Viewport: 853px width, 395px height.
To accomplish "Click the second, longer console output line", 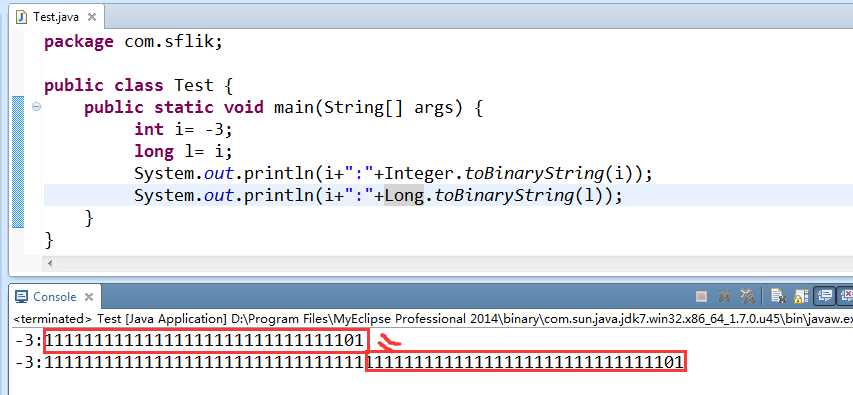I will point(349,362).
